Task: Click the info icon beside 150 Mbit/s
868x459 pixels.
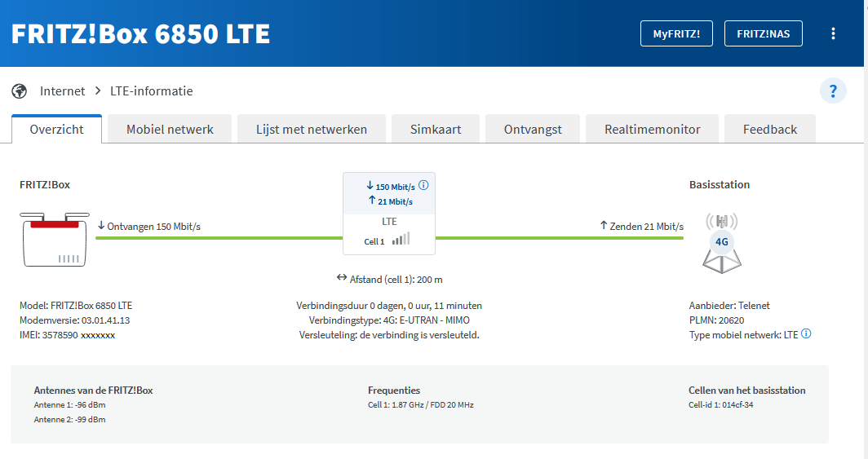Action: 423,186
